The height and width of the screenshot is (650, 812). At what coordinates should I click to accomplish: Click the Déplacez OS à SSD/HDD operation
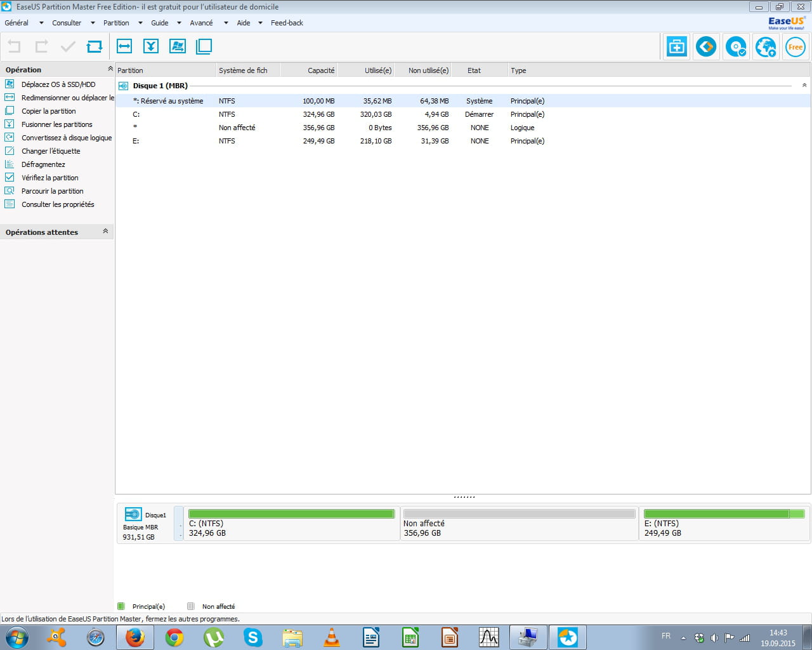pyautogui.click(x=58, y=84)
